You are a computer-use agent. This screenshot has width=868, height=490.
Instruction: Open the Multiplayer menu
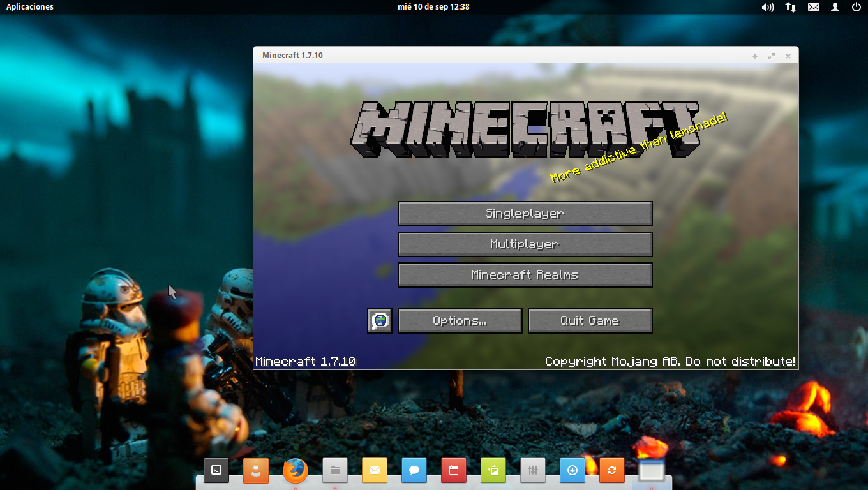(x=525, y=244)
